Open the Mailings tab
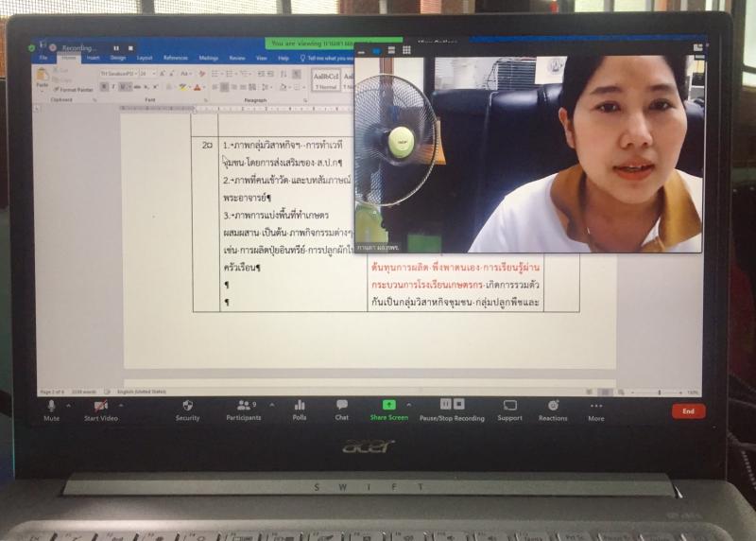Image resolution: width=756 pixels, height=541 pixels. pos(208,58)
